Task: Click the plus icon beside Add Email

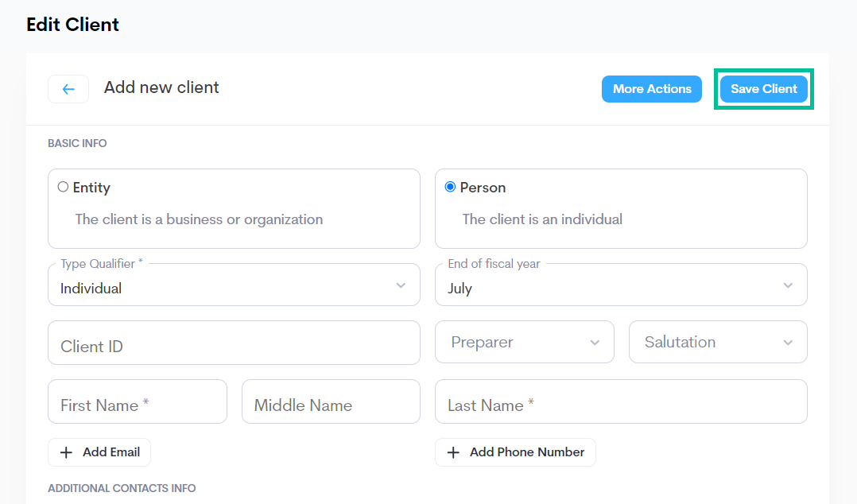Action: click(x=66, y=452)
